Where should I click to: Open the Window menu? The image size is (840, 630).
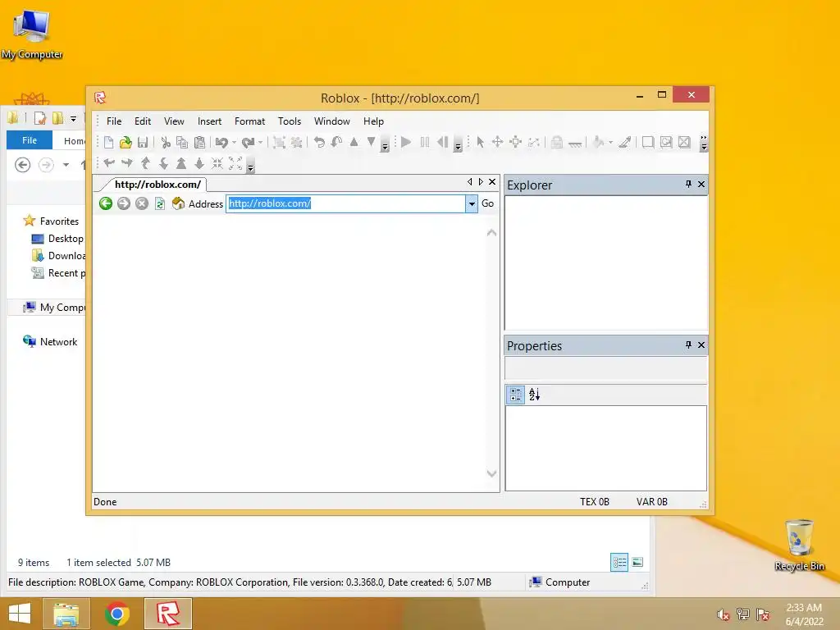tap(332, 121)
